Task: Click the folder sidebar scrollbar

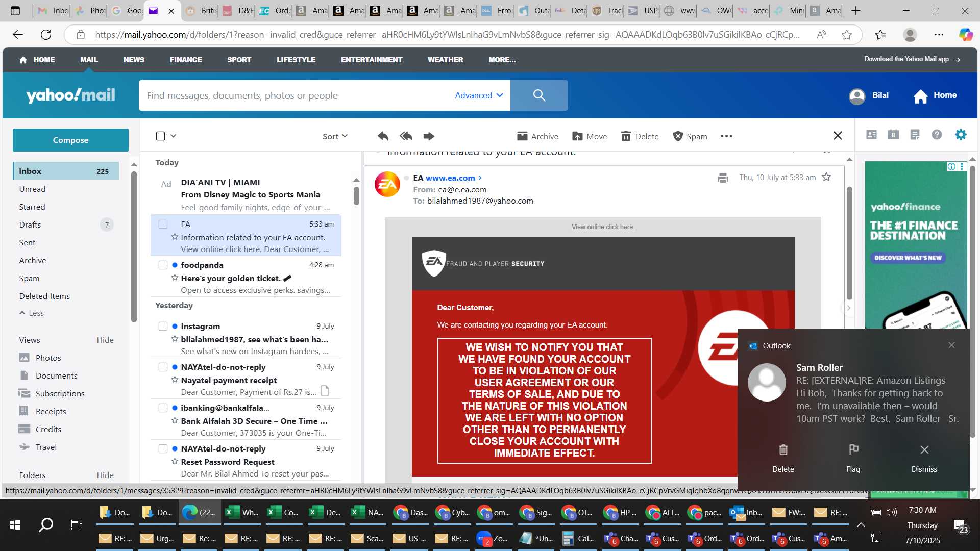Action: 134,247
